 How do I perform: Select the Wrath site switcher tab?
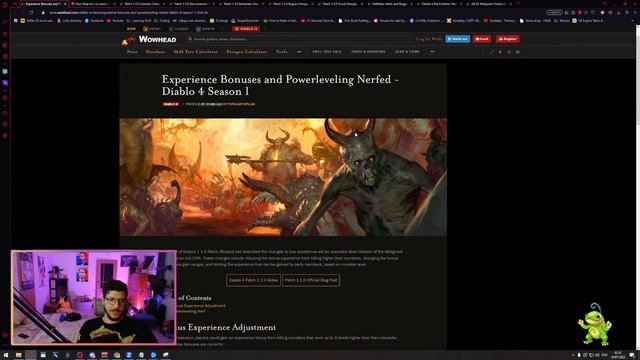pyautogui.click(x=205, y=29)
